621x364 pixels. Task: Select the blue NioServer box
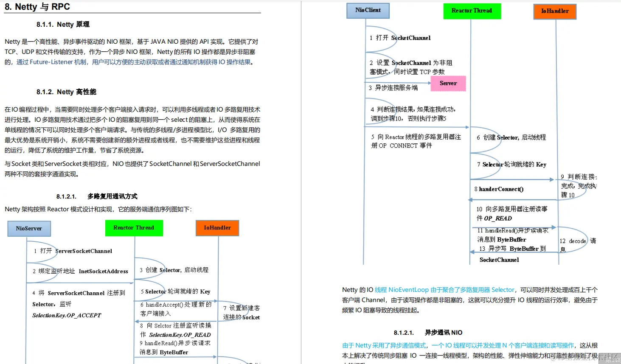pyautogui.click(x=28, y=228)
